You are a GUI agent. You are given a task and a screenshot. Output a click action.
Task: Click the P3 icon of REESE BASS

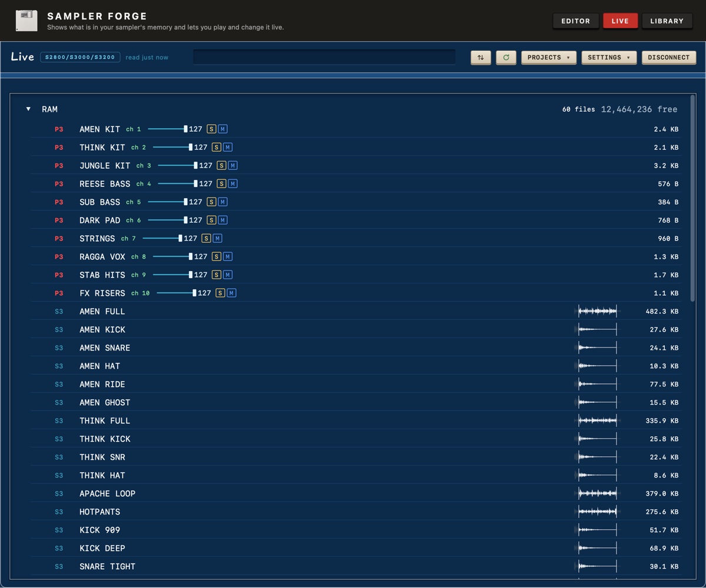coord(59,183)
